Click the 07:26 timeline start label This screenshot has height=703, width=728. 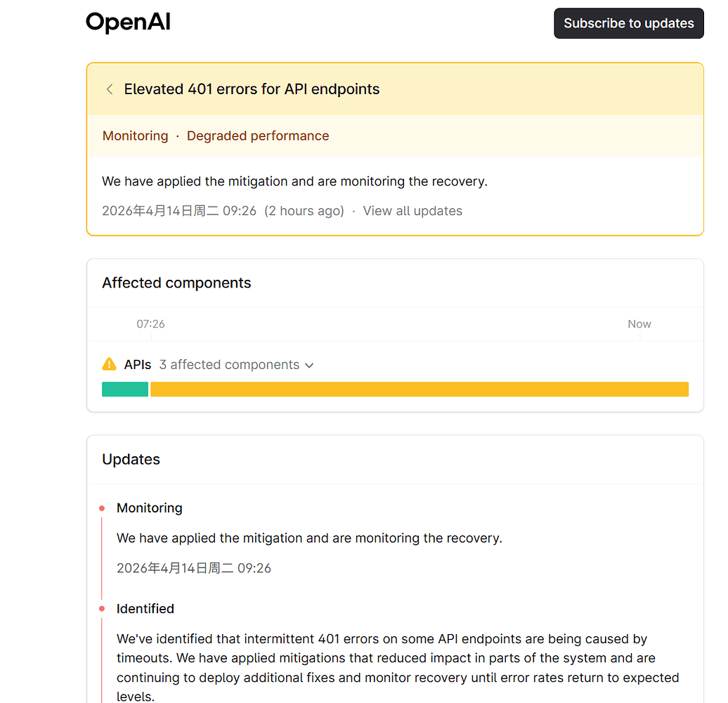[150, 324]
